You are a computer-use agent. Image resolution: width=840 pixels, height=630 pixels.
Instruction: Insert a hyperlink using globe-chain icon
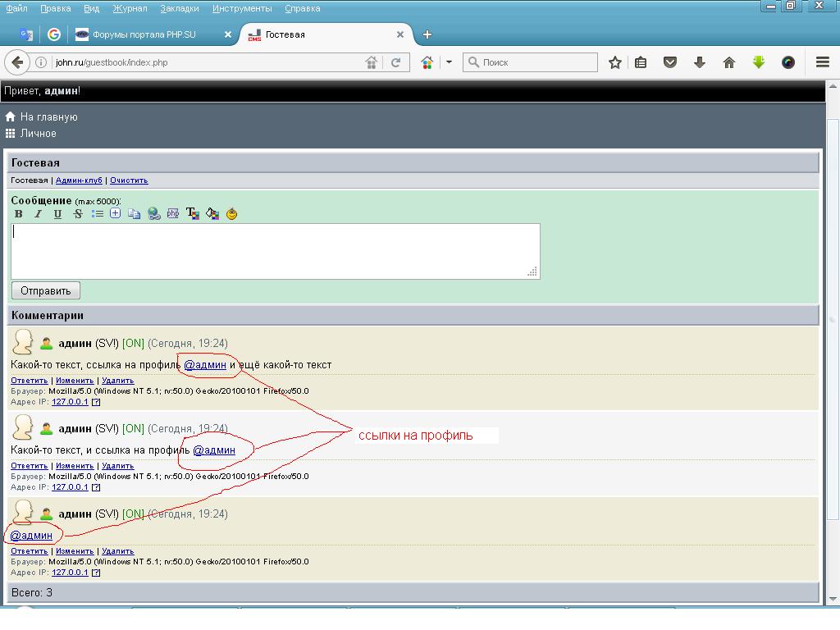click(x=154, y=214)
